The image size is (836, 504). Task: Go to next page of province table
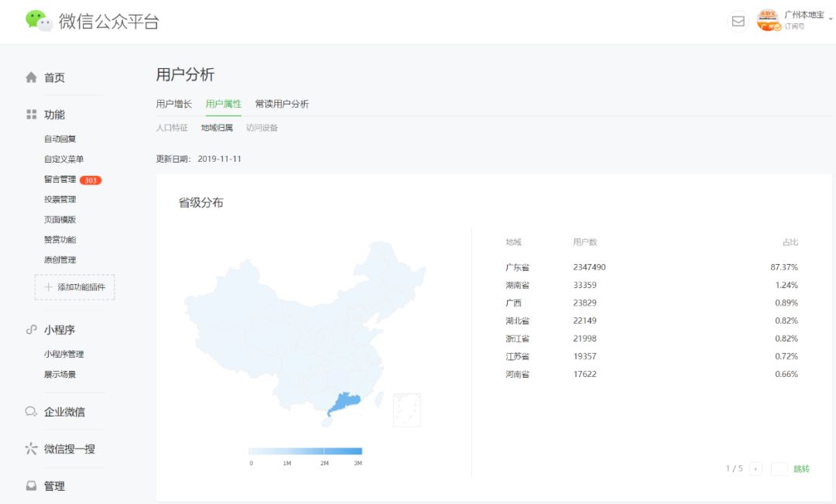755,468
